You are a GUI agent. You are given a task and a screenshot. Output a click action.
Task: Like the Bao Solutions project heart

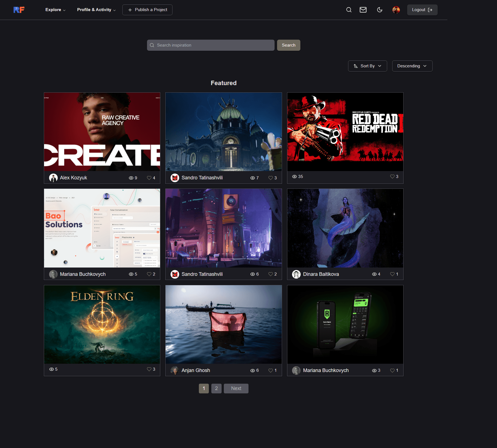(149, 274)
